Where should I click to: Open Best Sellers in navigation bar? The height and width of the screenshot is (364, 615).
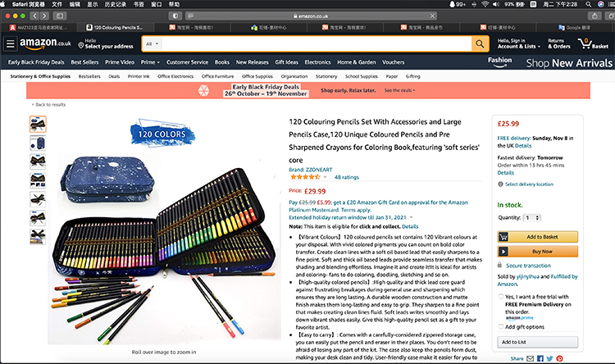[x=84, y=62]
